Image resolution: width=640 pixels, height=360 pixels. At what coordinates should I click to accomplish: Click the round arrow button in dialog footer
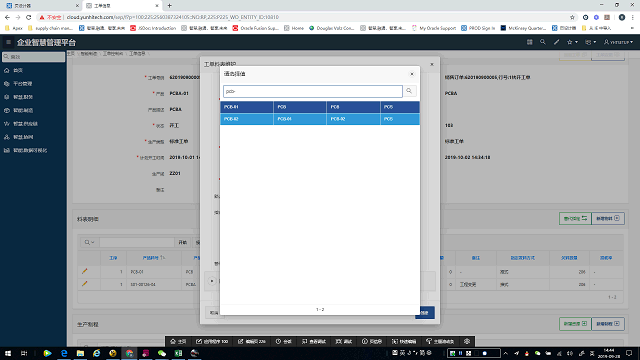coord(211,281)
